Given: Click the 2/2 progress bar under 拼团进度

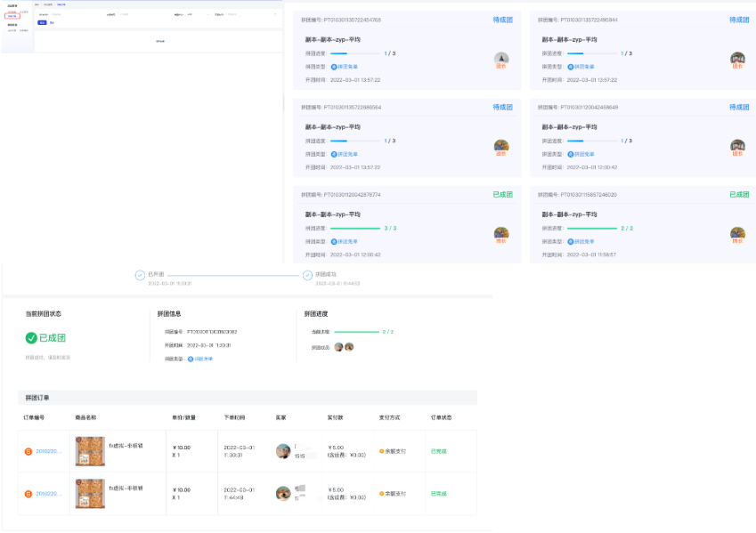Looking at the screenshot, I should 356,332.
